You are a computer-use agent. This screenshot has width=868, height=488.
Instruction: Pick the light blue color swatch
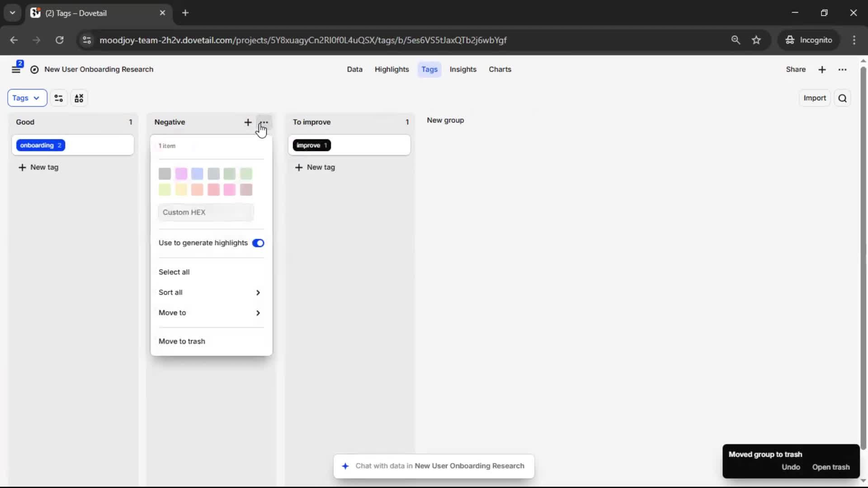pyautogui.click(x=197, y=174)
